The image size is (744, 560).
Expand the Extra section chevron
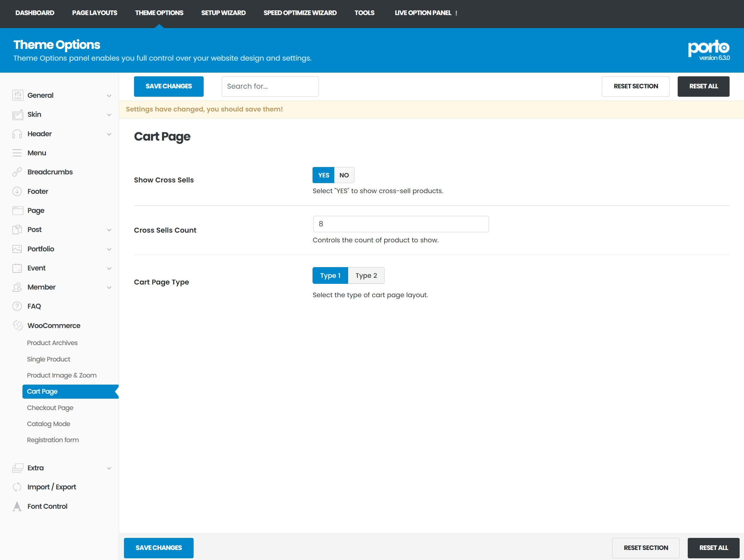[109, 468]
